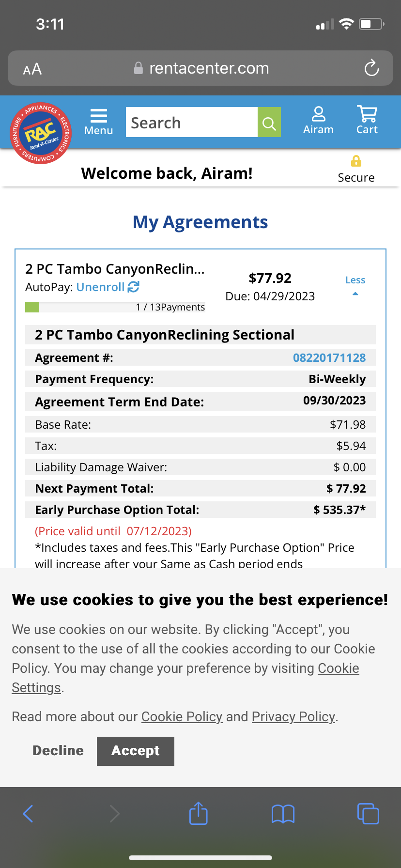The height and width of the screenshot is (868, 401).
Task: Open the hamburger Menu
Action: click(x=98, y=122)
